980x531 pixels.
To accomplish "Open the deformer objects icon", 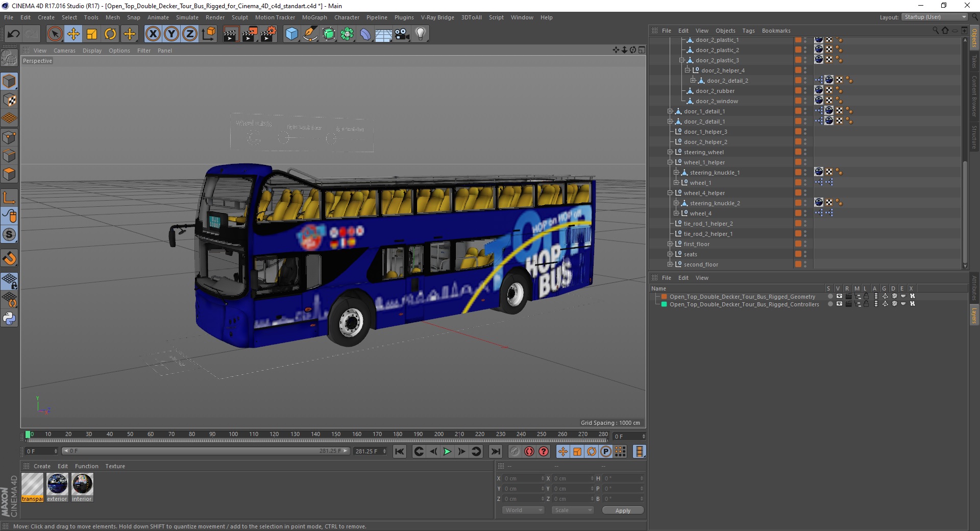I will 366,34.
